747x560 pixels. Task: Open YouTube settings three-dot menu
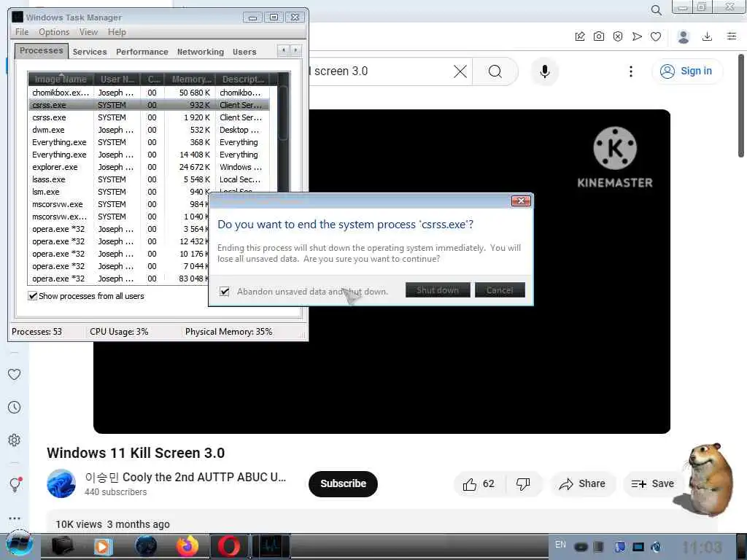[631, 71]
